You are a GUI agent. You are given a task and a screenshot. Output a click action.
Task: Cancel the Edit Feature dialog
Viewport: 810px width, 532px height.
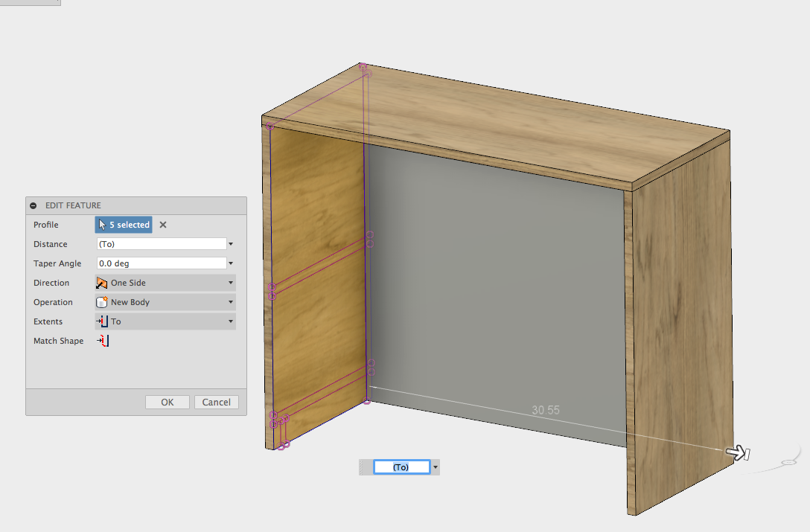216,401
